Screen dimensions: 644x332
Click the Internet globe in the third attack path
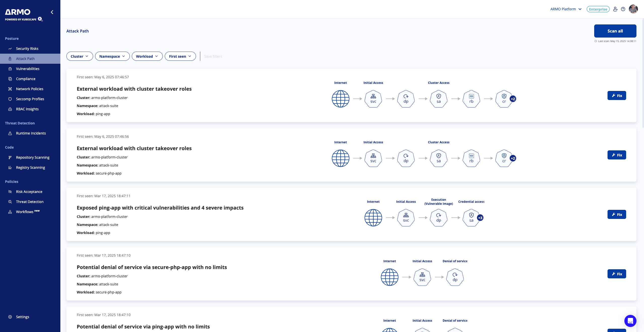click(373, 218)
